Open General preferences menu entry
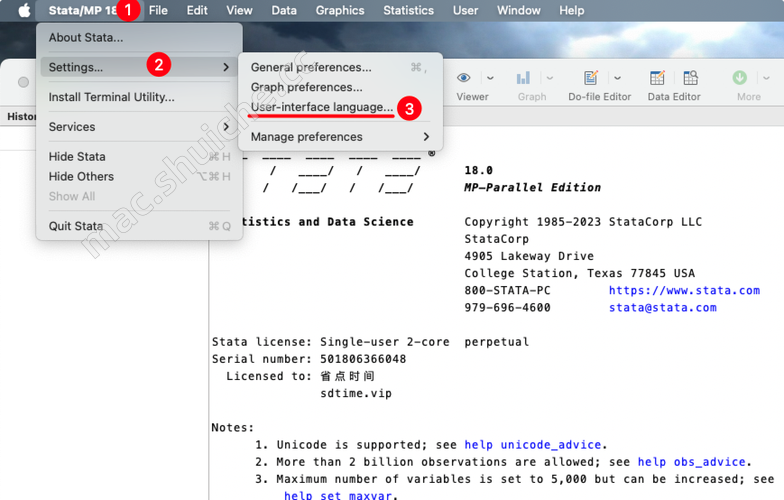The width and height of the screenshot is (784, 500). 310,67
